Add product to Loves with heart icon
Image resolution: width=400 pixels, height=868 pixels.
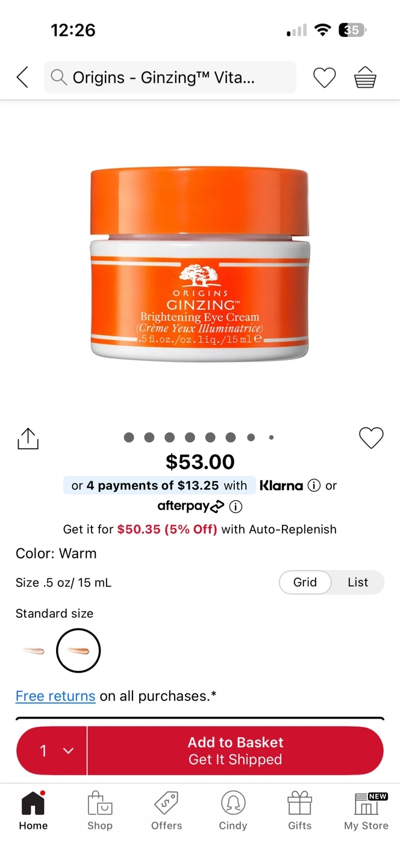point(371,438)
